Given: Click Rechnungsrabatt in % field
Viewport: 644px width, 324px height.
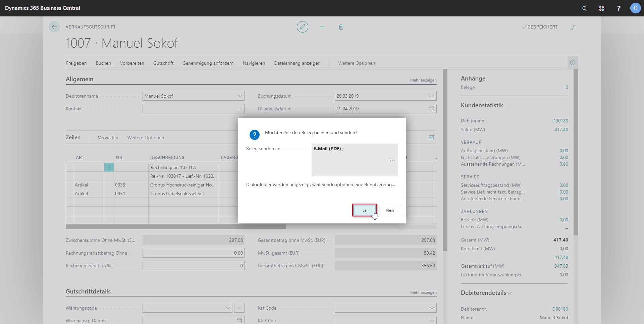Looking at the screenshot, I should pos(194,266).
